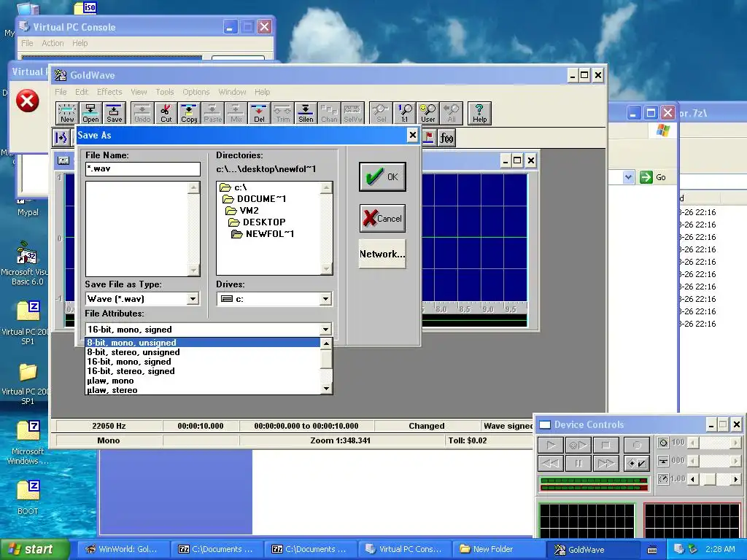The height and width of the screenshot is (560, 747).
Task: Click the Rewind button in Device Controls
Action: coord(551,463)
